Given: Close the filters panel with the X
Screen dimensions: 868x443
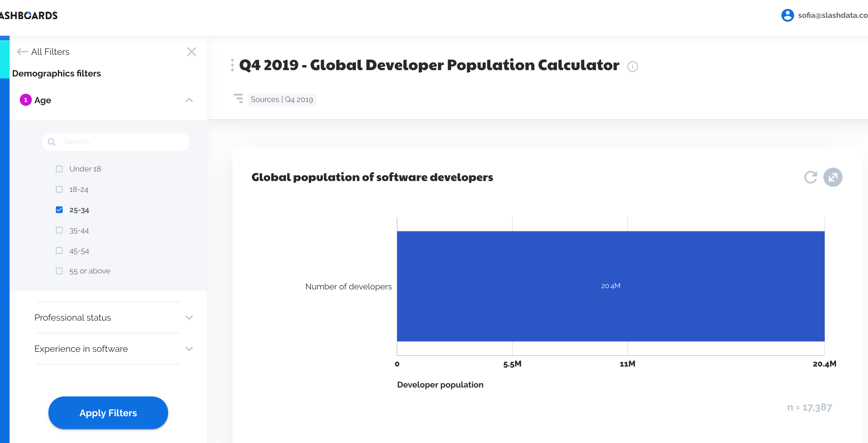Looking at the screenshot, I should pos(191,51).
